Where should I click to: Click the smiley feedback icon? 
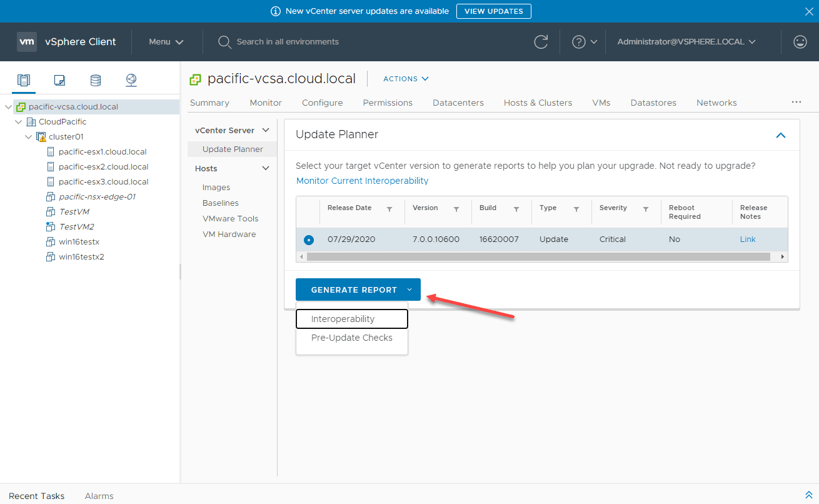[800, 42]
